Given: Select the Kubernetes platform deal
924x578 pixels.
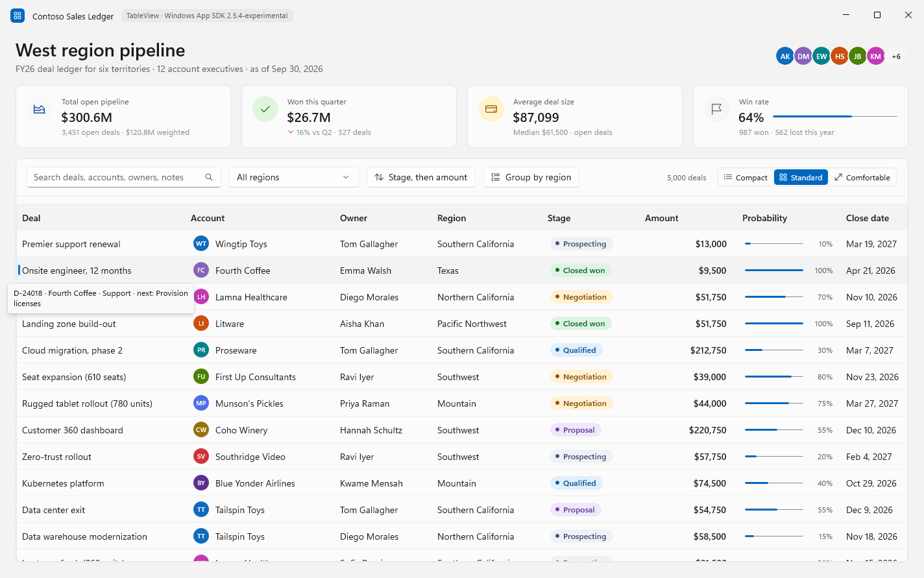Looking at the screenshot, I should click(x=63, y=483).
